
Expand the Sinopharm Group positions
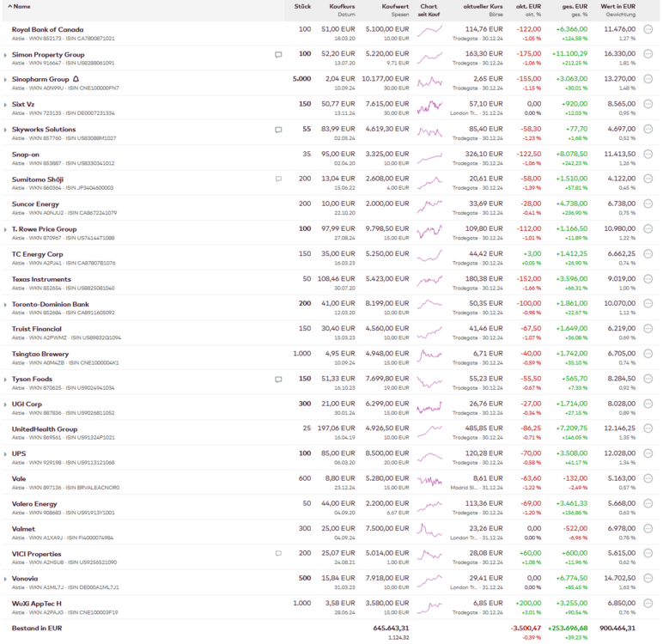[x=5, y=80]
